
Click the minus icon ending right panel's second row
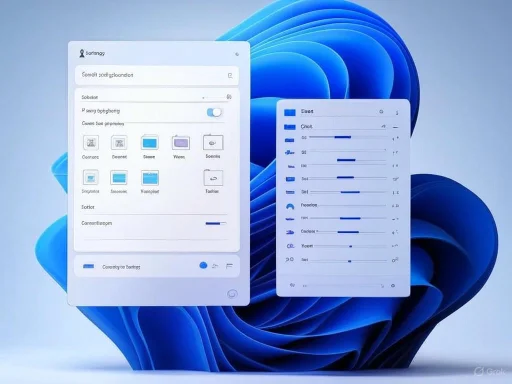[396, 127]
